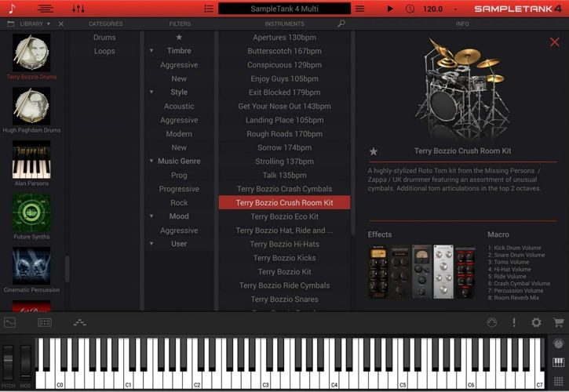Collapse the Music Genre filter group
Viewport: 569px width, 392px height.
[151, 162]
